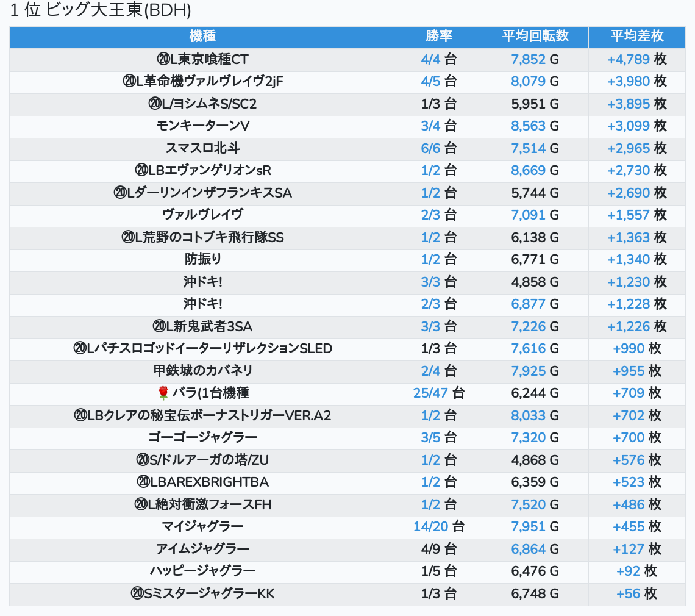The width and height of the screenshot is (695, 616).
Task: Sort by the 機種 column header
Action: pos(202,36)
